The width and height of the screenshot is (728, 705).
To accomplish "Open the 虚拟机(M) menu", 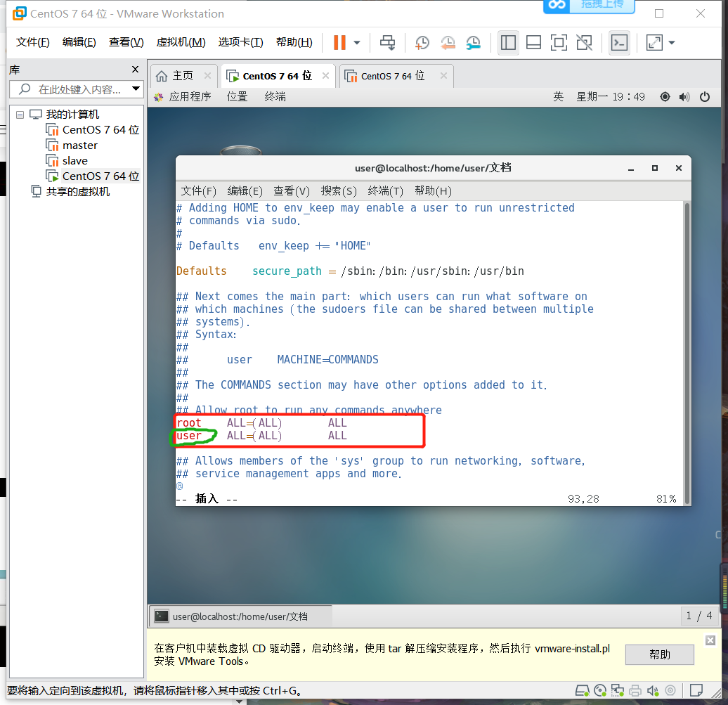I will (x=181, y=42).
